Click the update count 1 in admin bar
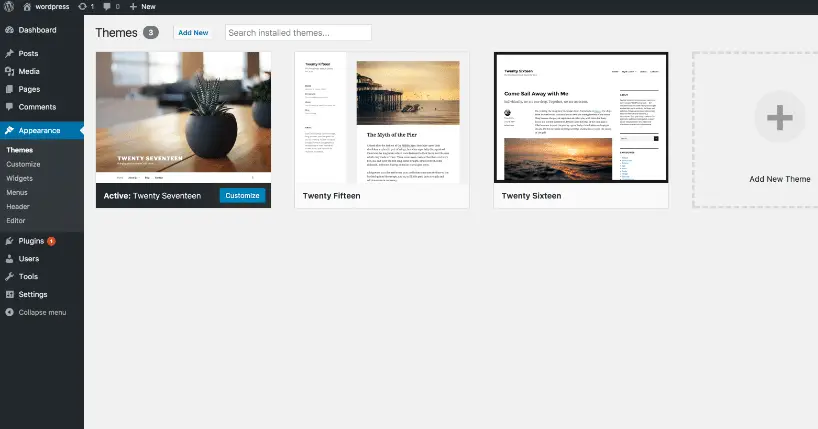The width and height of the screenshot is (818, 429). pos(92,7)
